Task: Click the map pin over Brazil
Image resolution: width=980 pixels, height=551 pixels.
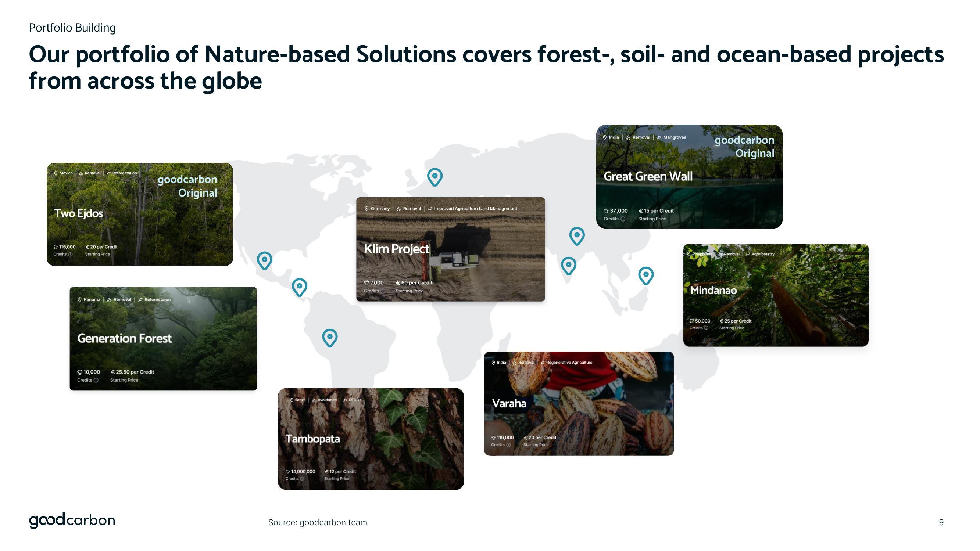Action: click(330, 337)
